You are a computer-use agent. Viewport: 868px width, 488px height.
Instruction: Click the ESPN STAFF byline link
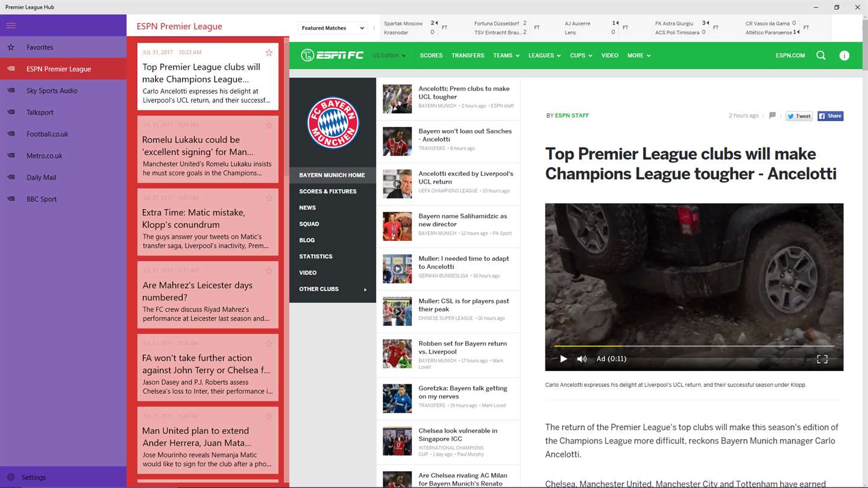572,116
